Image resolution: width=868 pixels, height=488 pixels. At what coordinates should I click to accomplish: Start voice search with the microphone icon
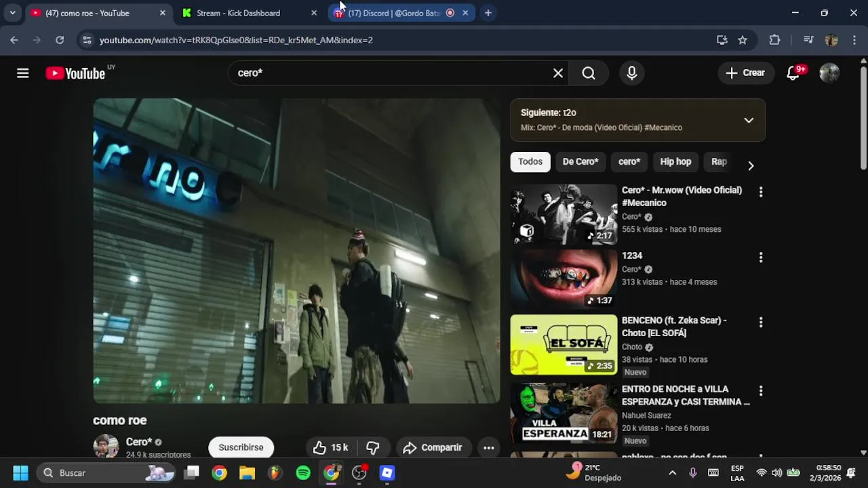tap(632, 73)
